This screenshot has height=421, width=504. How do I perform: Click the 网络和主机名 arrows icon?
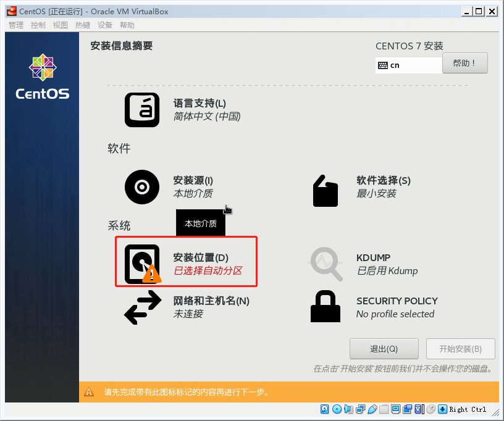[143, 307]
